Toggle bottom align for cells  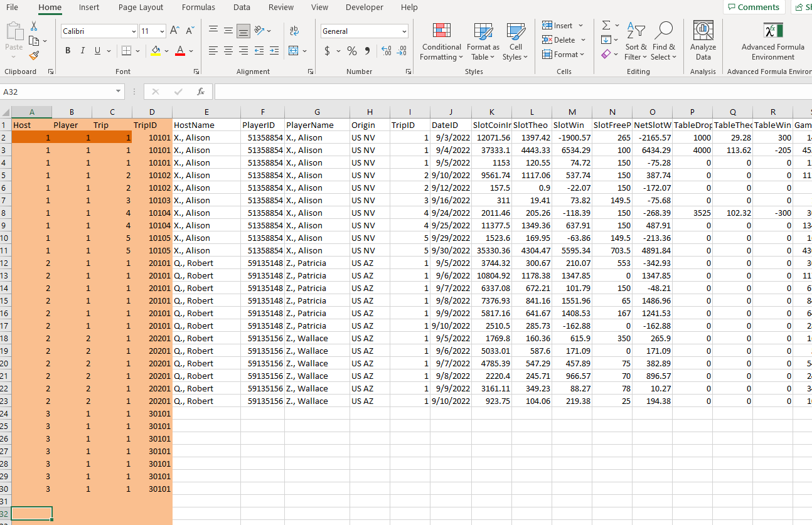[x=243, y=31]
